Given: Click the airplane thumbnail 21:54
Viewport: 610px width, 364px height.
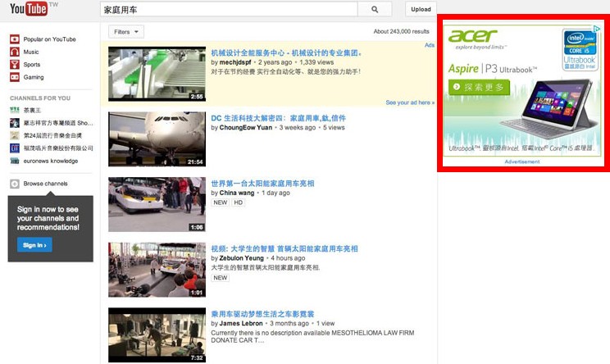Looking at the screenshot, I should (157, 139).
